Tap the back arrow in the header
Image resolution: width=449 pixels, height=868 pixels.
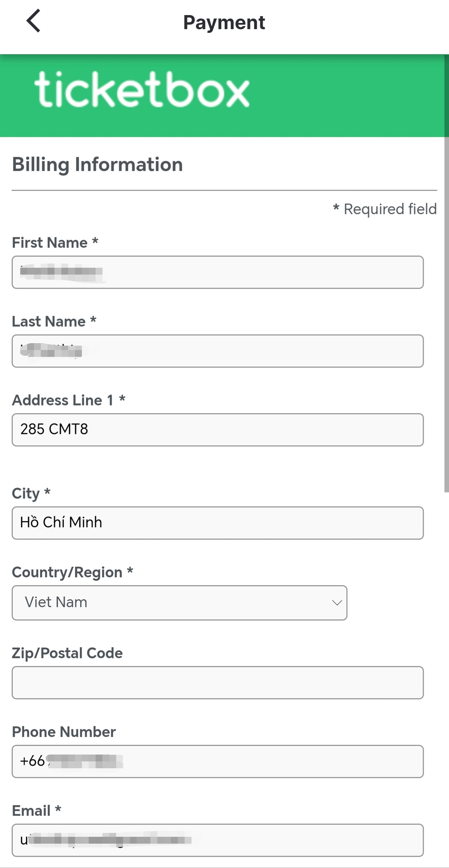[34, 21]
